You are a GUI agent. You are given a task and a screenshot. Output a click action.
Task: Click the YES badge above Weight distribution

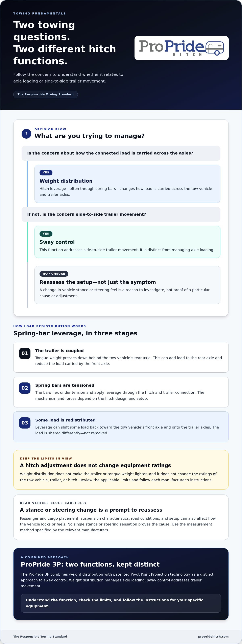[x=46, y=172]
